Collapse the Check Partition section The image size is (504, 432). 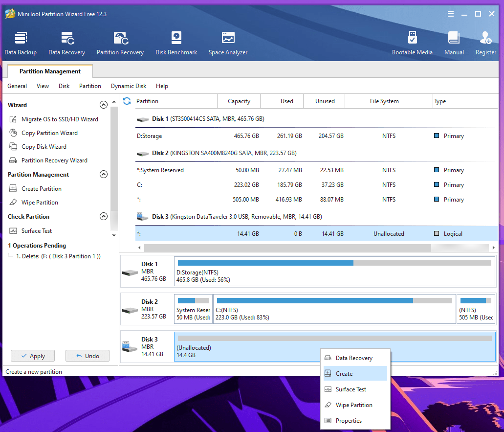tap(104, 216)
